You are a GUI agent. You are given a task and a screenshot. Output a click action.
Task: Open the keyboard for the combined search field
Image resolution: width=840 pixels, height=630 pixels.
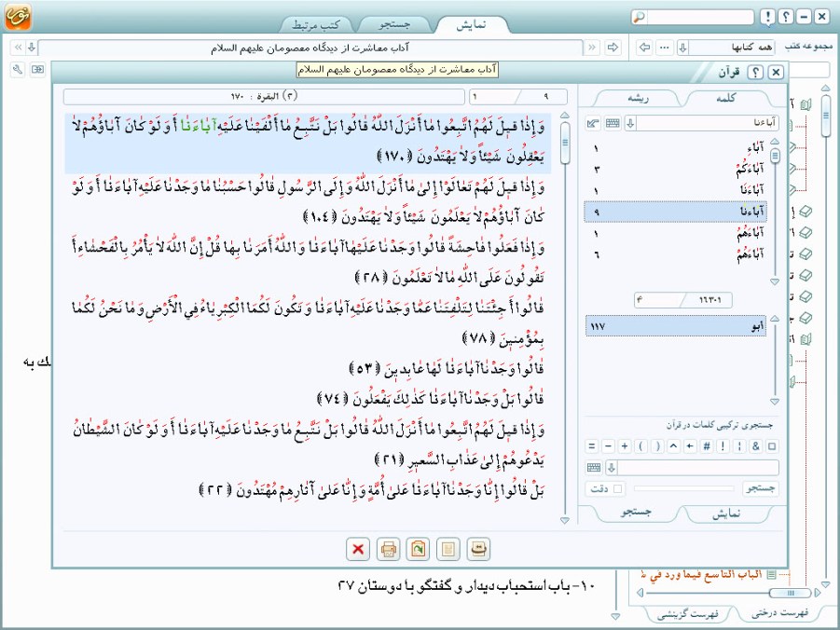(594, 468)
